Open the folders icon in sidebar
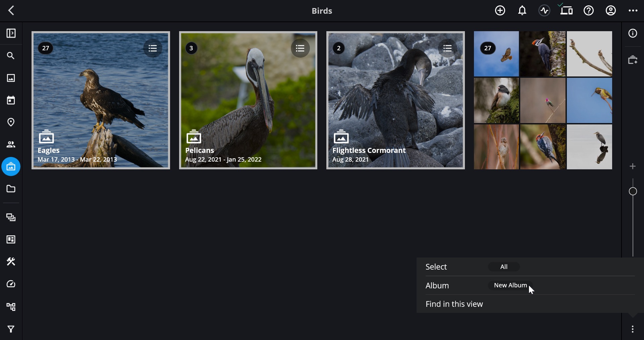This screenshot has width=644, height=340. click(x=11, y=189)
